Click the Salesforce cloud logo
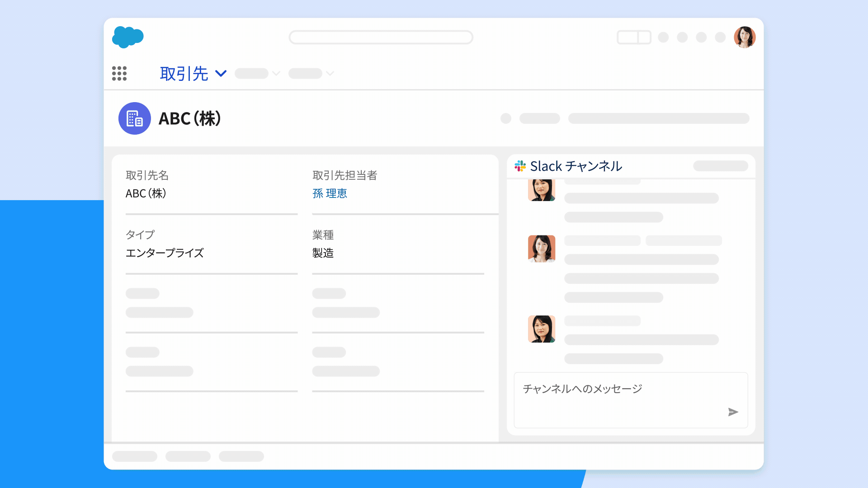The image size is (868, 488). coord(127,37)
